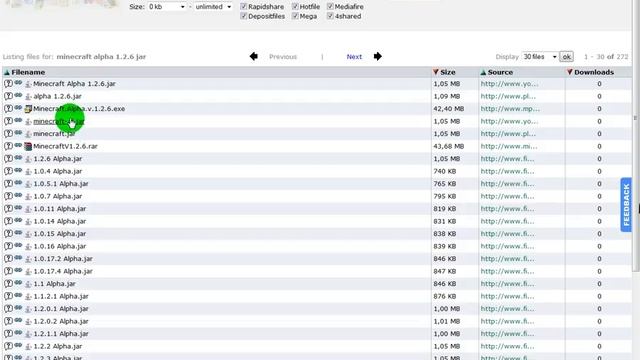Click the info icon for 1.0.17.4 Alpha.jar
The height and width of the screenshot is (360, 640).
(x=8, y=271)
